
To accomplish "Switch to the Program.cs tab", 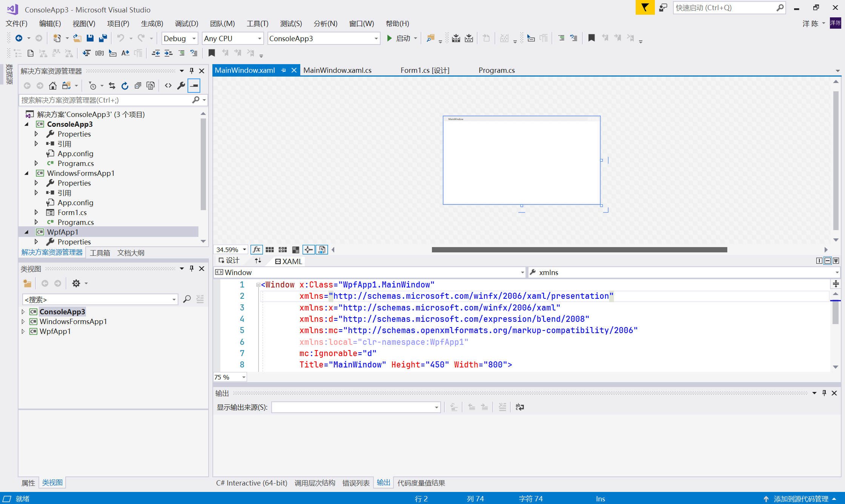I will [x=496, y=70].
